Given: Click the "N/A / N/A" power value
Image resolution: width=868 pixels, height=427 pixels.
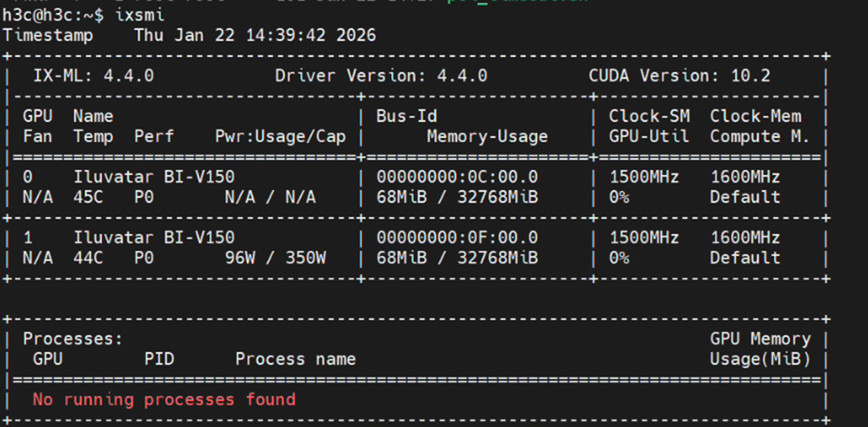Looking at the screenshot, I should 270,198.
